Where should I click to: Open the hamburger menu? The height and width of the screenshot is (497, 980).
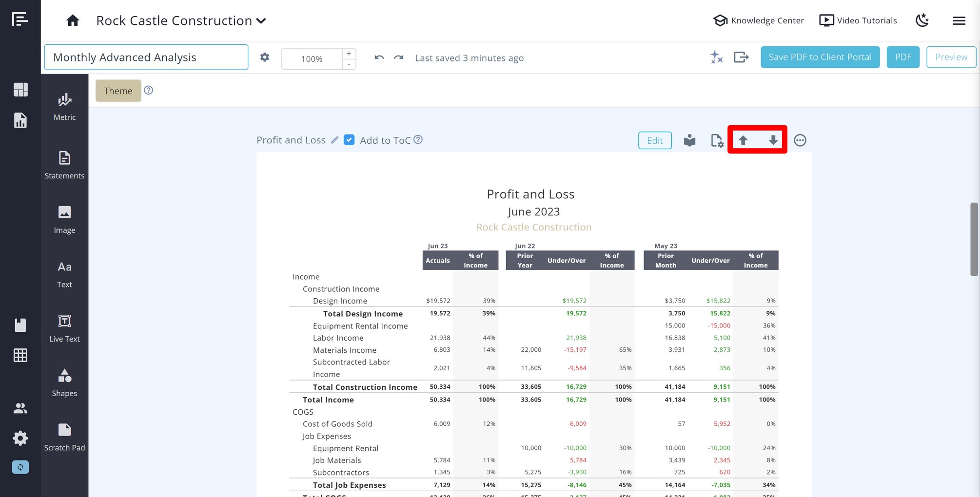959,20
